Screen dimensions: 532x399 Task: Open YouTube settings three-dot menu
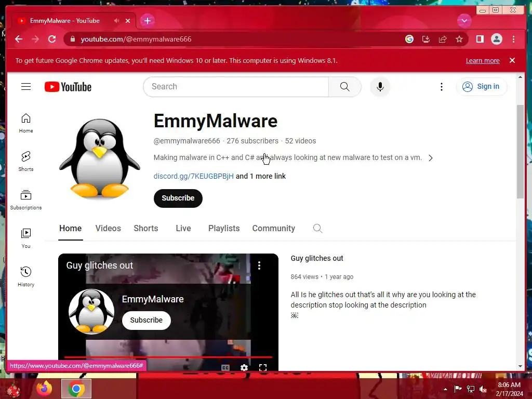pos(442,87)
